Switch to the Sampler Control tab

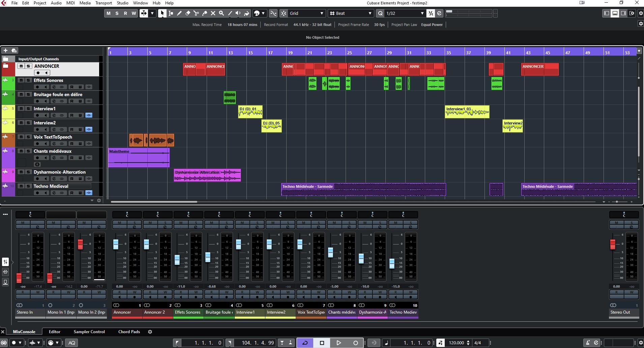tap(89, 332)
